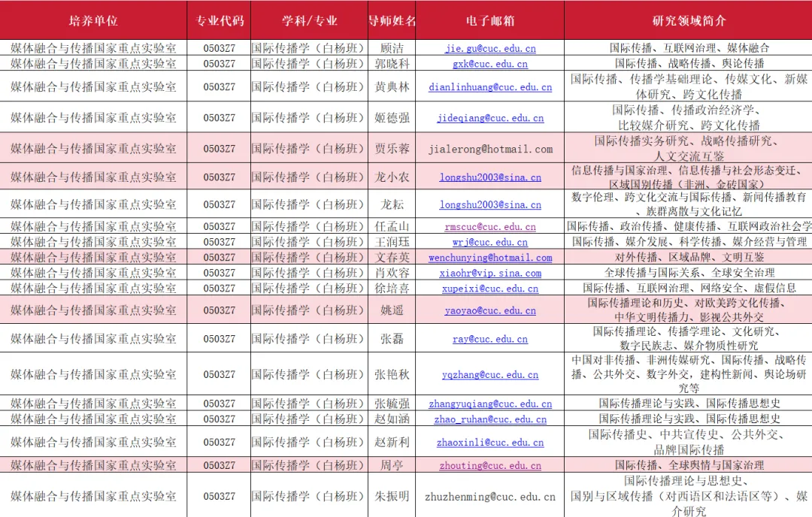Click the 学科/专业 column header

tap(309, 20)
